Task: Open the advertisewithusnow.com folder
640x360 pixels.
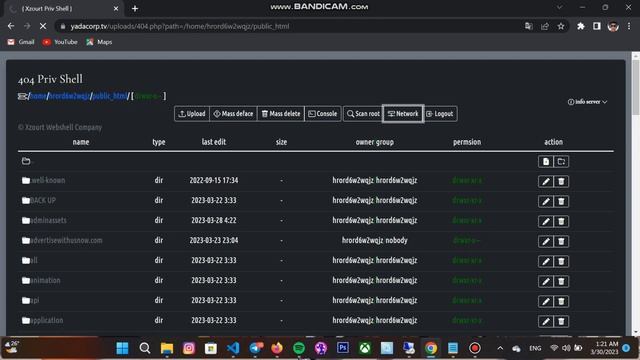Action: coord(66,240)
